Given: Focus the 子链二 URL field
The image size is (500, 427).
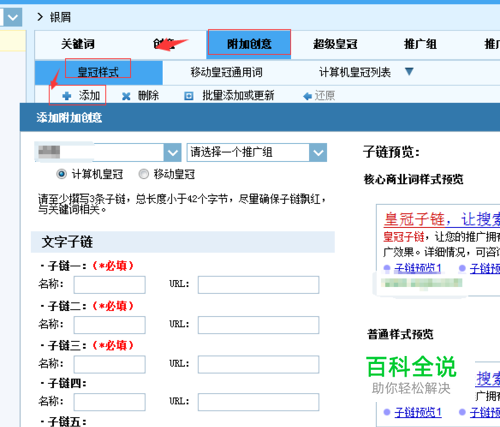Looking at the screenshot, I should [x=258, y=325].
